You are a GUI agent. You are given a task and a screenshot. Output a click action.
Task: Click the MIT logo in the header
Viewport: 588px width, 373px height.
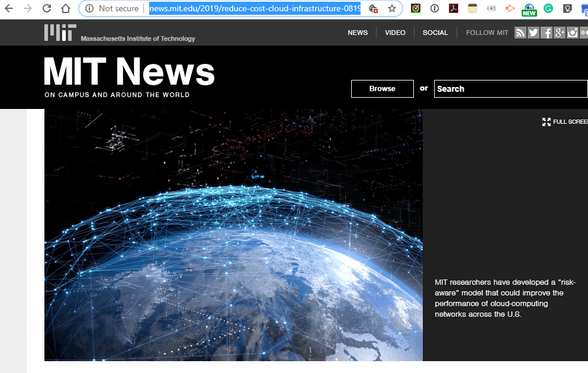point(59,32)
